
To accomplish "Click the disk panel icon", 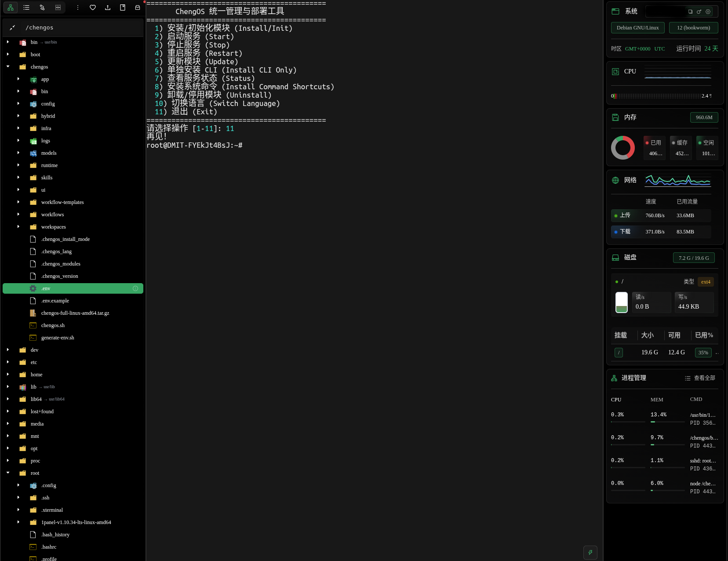I will tap(615, 258).
